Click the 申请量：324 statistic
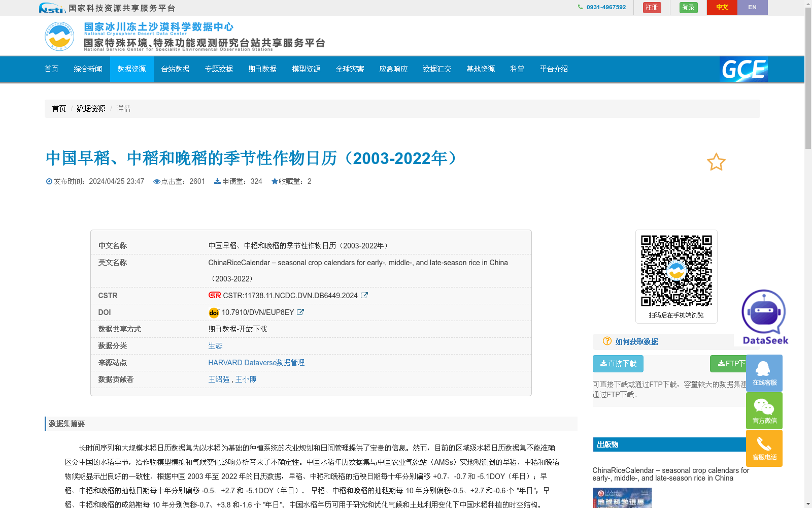 [238, 181]
